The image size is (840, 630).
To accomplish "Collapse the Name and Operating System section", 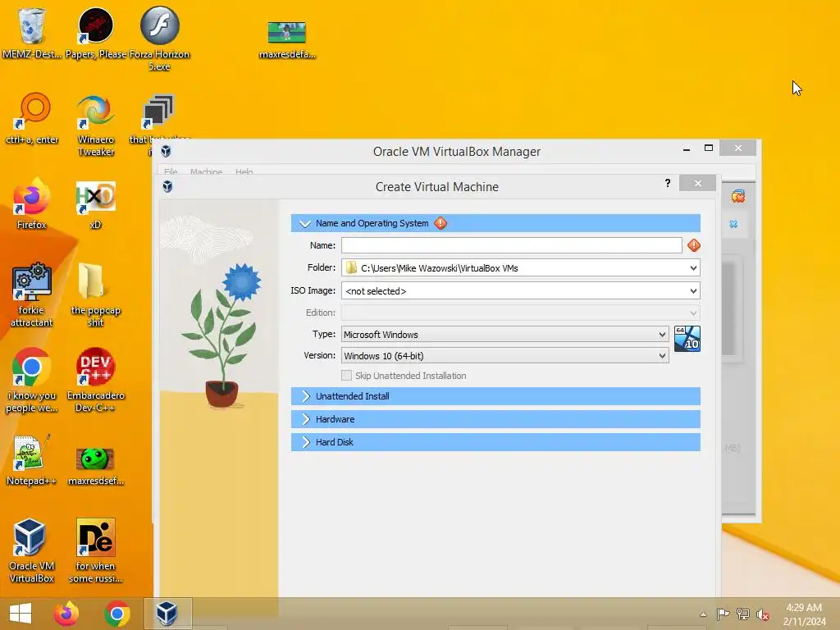I will click(305, 223).
